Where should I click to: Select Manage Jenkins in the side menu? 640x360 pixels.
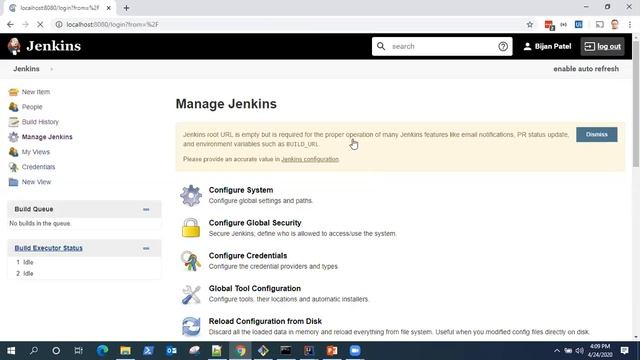click(x=47, y=137)
